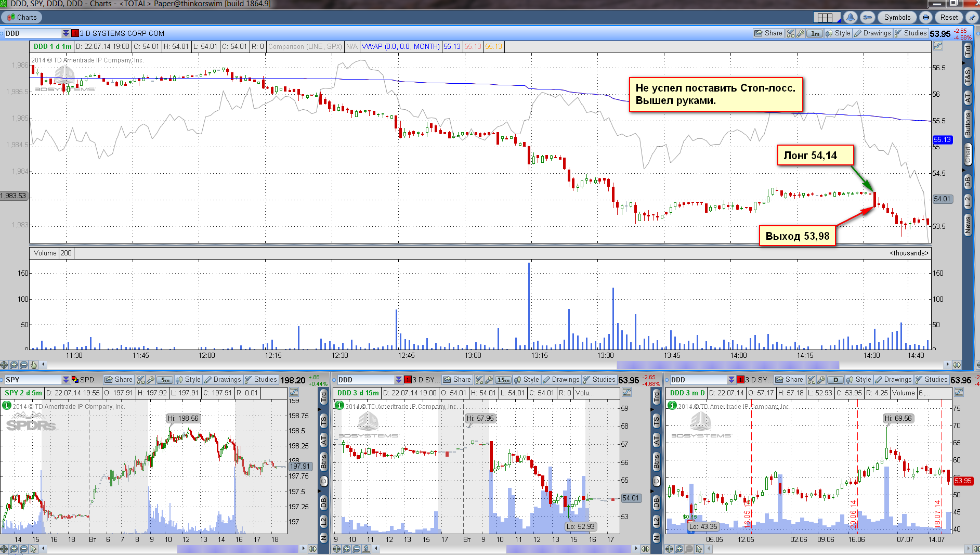Toggle the SPY chart price axis scale icon
Image resolution: width=980 pixels, height=555 pixels.
(294, 392)
